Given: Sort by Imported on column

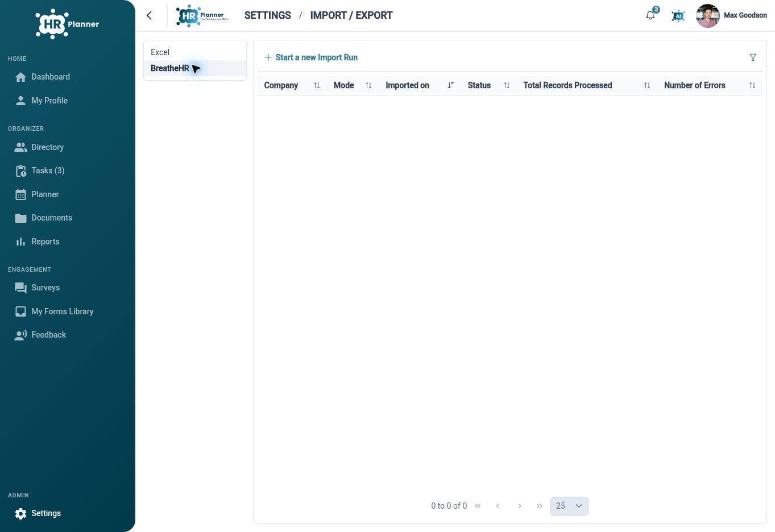Looking at the screenshot, I should [x=450, y=85].
